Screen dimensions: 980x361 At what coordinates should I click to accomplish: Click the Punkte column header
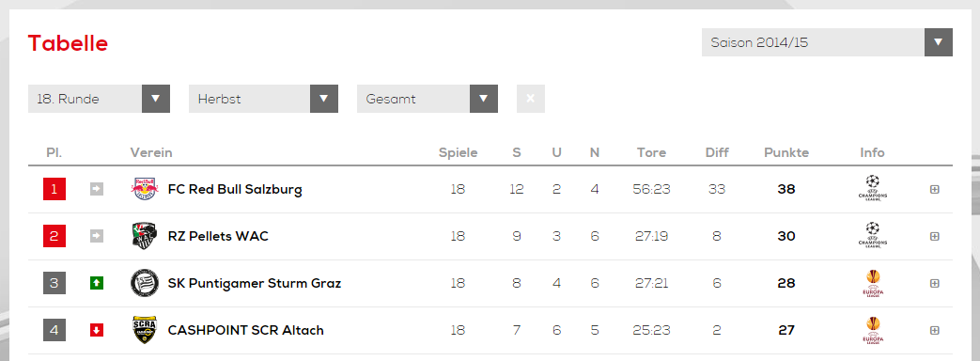(786, 152)
